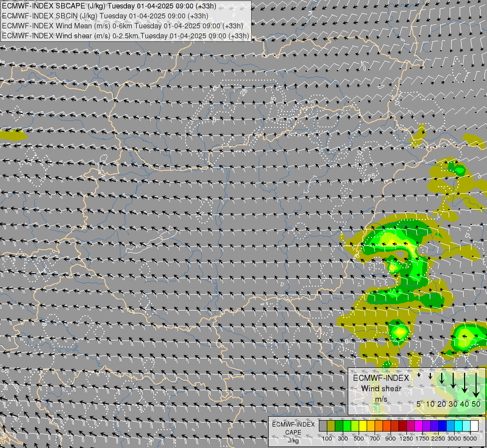Viewport: 487px width, 448px height.
Task: Click the 5 m/s wind shear legend arrow
Action: [x=419, y=375]
